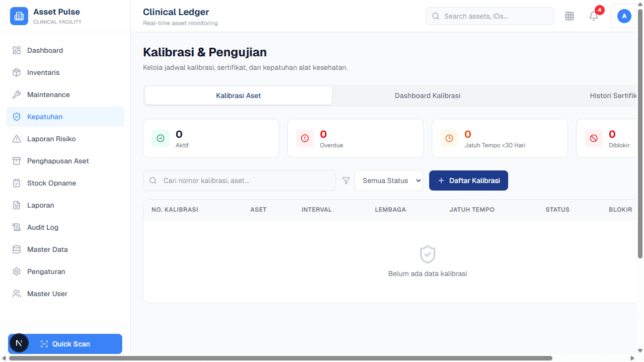644x362 pixels.
Task: Click the Next.js dev tools badge
Action: pyautogui.click(x=19, y=343)
